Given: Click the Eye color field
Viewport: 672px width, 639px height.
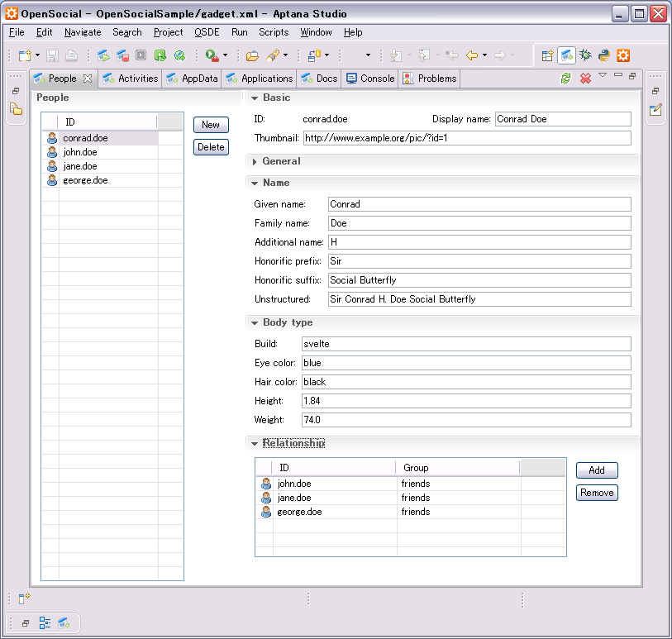Looking at the screenshot, I should tap(466, 363).
